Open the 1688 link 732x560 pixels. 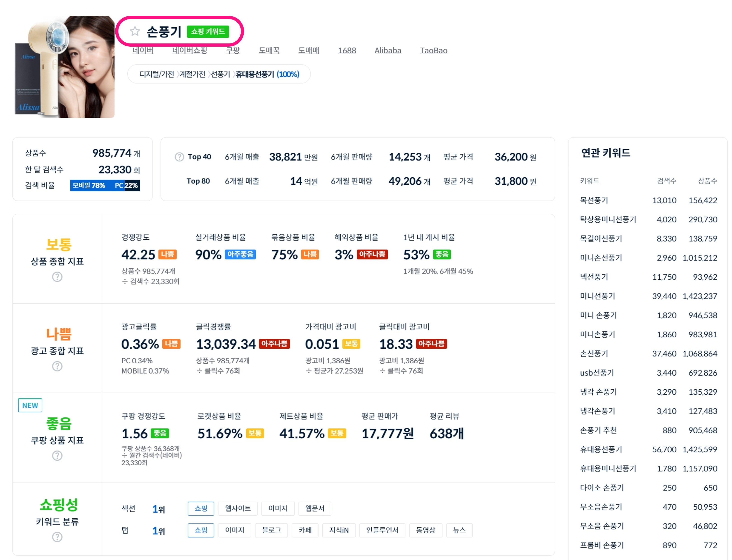pyautogui.click(x=347, y=50)
